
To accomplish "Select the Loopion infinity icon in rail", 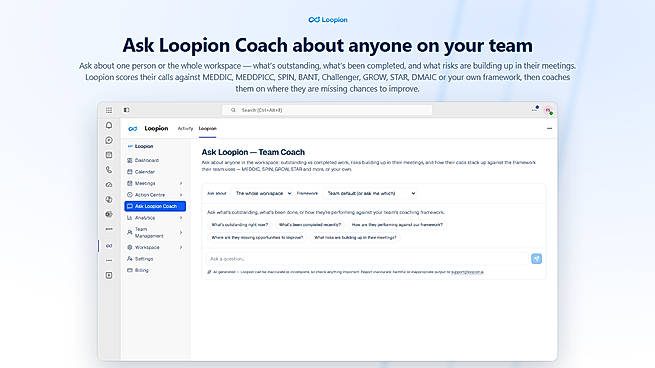I will pyautogui.click(x=109, y=246).
